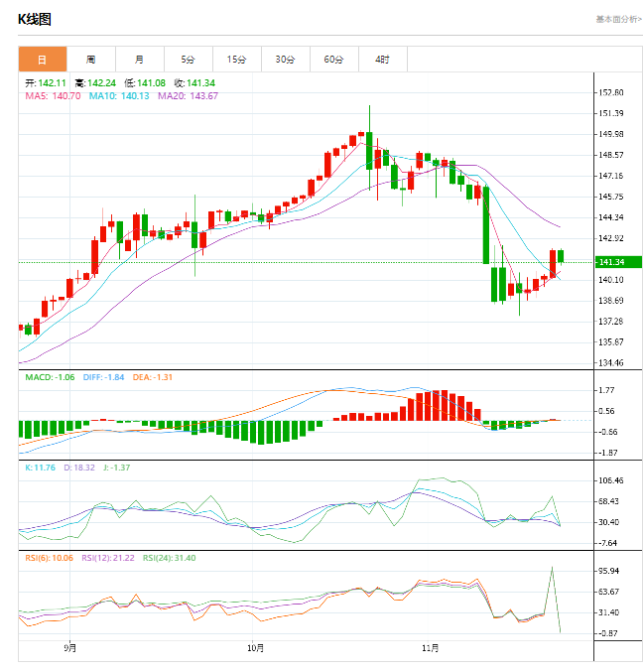
Task: Click the 收: 141.34 close value
Action: pos(194,83)
